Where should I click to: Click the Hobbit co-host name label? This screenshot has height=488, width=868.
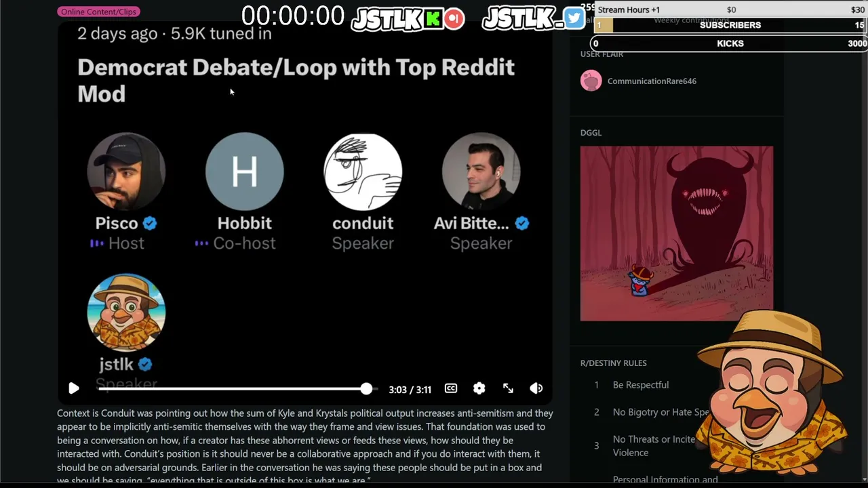click(245, 223)
